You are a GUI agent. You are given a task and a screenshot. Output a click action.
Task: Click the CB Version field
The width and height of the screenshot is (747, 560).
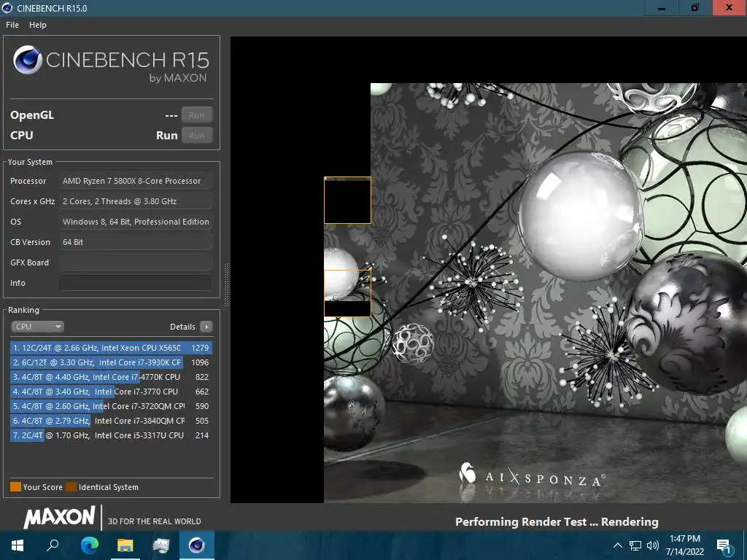tap(136, 242)
